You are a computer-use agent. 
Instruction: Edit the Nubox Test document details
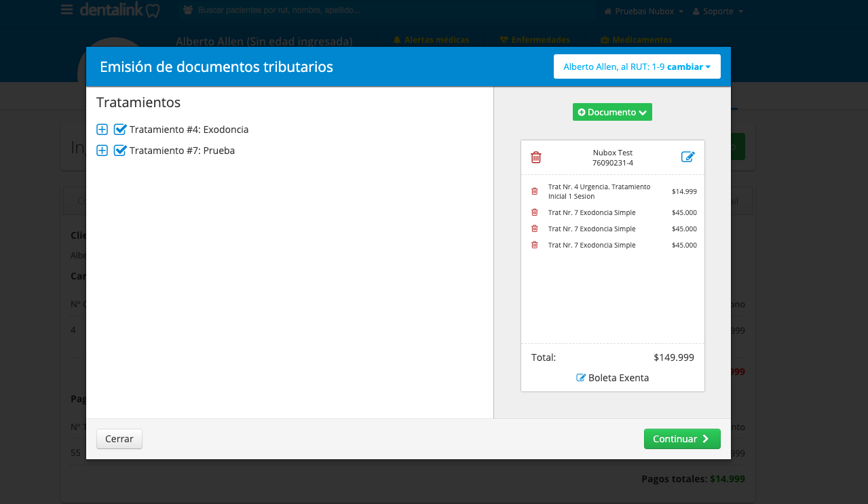pos(687,157)
